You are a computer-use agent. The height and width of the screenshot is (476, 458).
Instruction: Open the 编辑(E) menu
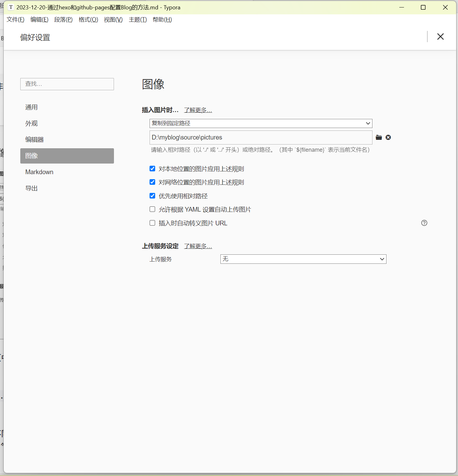39,20
